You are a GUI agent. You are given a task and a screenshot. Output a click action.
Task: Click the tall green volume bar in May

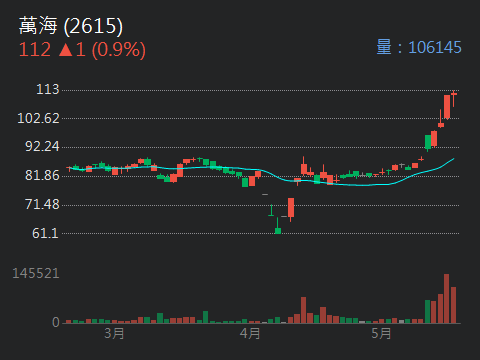(x=428, y=312)
